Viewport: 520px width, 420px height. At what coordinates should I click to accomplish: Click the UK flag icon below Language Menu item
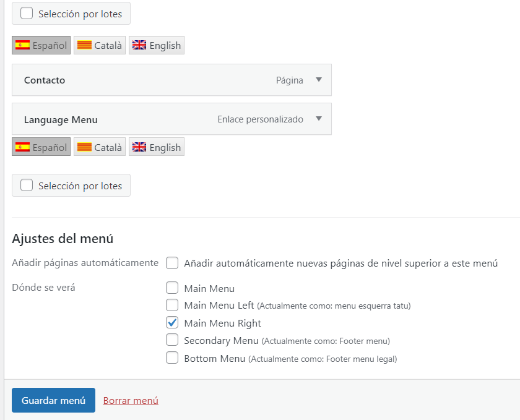[139, 147]
